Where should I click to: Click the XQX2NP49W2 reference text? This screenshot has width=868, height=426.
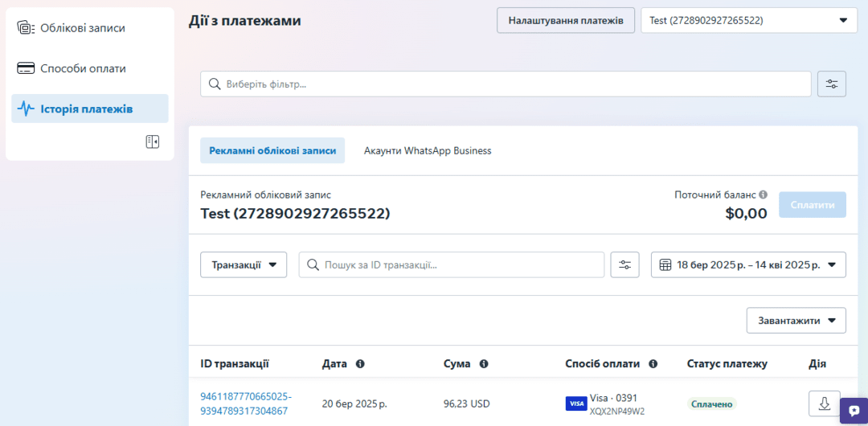click(617, 412)
